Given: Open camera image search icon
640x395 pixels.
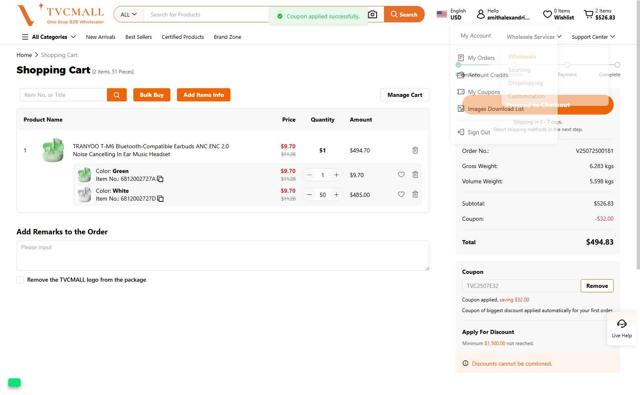Looking at the screenshot, I should 372,14.
